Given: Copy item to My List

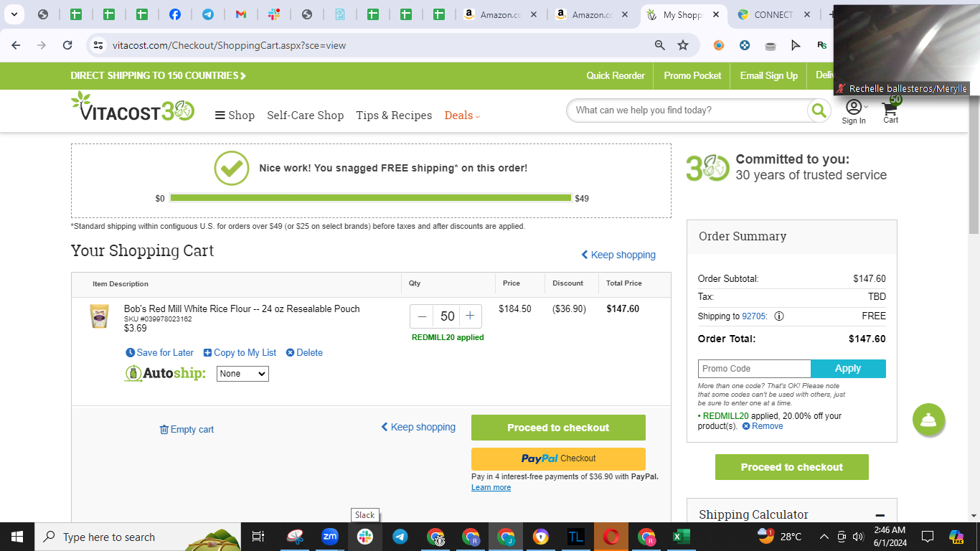Looking at the screenshot, I should point(240,353).
